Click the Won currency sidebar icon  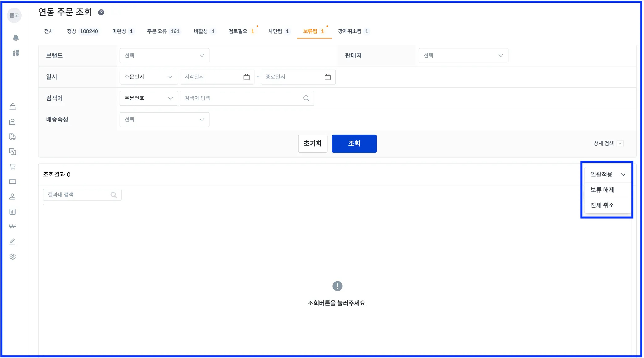coord(13,227)
